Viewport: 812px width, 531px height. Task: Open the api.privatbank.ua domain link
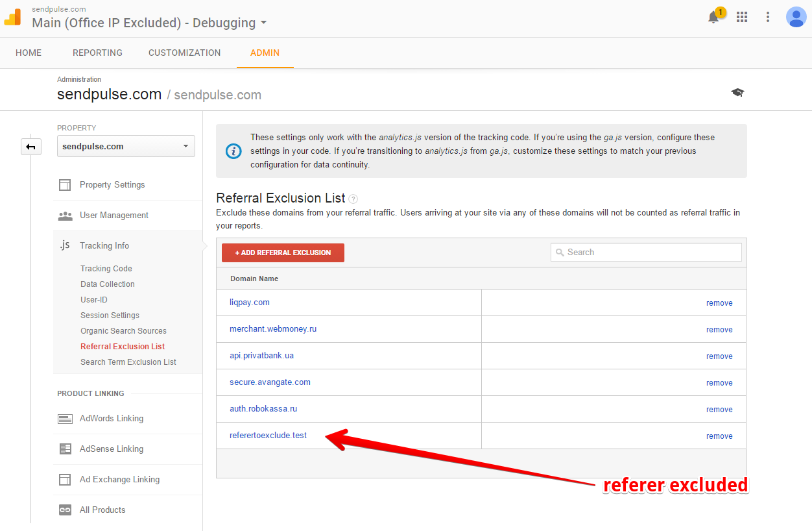[261, 356]
